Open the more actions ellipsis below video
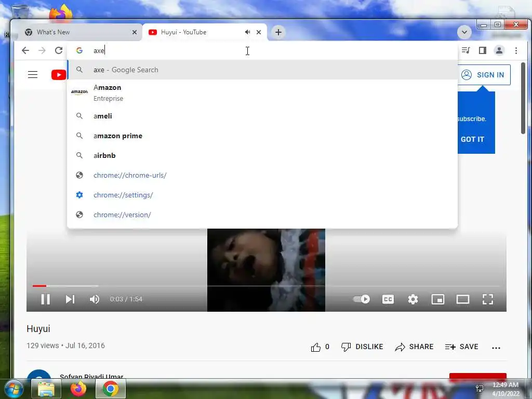 [x=496, y=348]
